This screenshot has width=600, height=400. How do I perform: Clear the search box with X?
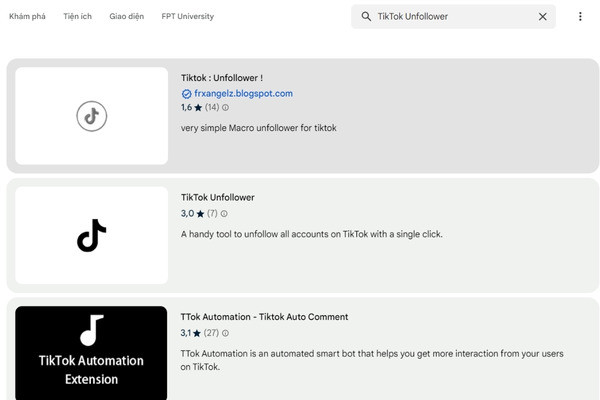542,16
